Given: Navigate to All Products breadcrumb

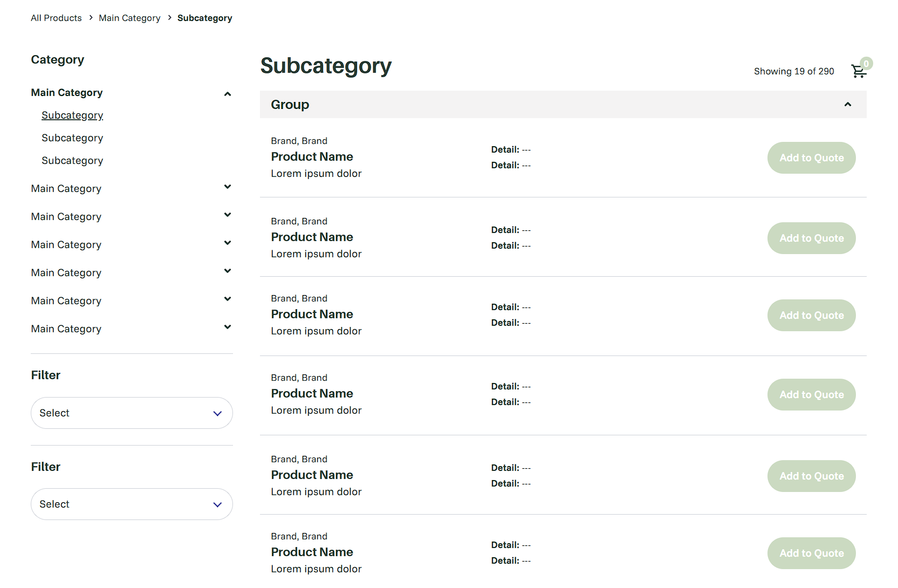Looking at the screenshot, I should point(56,18).
